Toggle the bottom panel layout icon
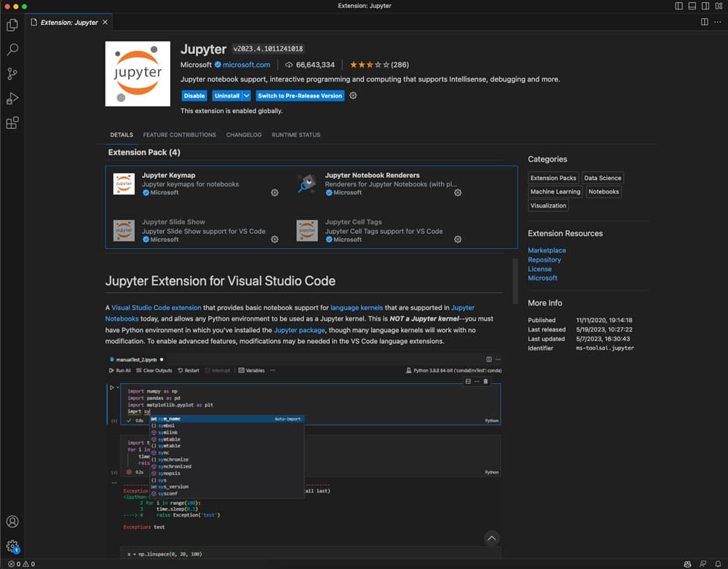This screenshot has width=728, height=569. (692, 6)
